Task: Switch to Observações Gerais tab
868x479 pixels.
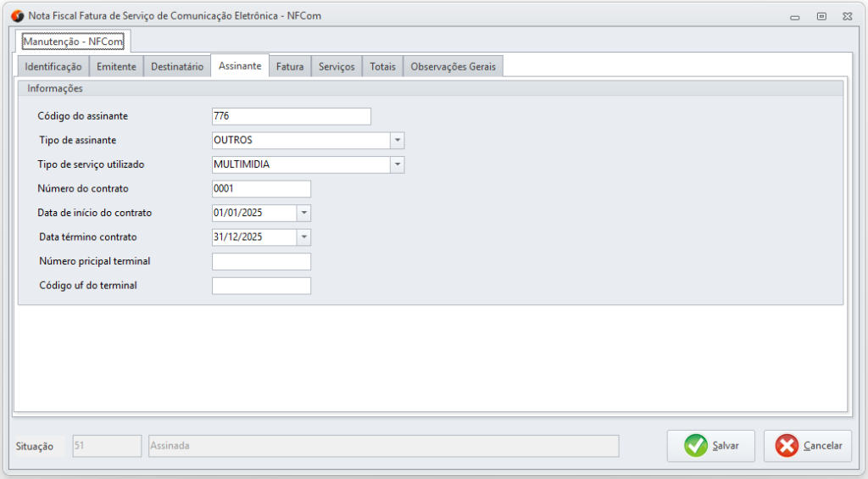Action: point(453,67)
